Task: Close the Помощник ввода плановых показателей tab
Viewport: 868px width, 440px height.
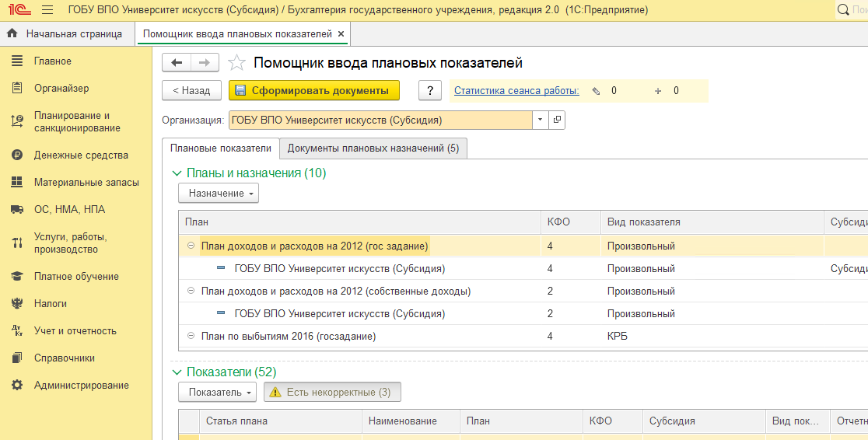Action: 341,33
